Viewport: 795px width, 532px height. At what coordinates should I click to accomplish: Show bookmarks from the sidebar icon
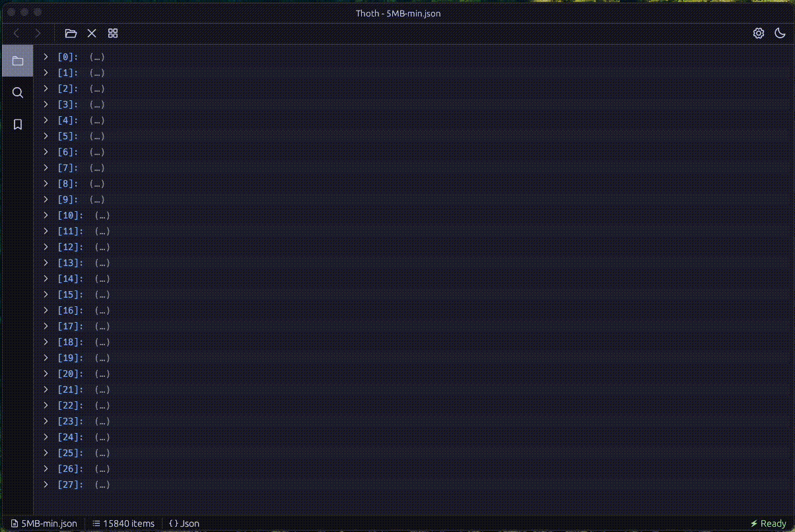tap(18, 124)
